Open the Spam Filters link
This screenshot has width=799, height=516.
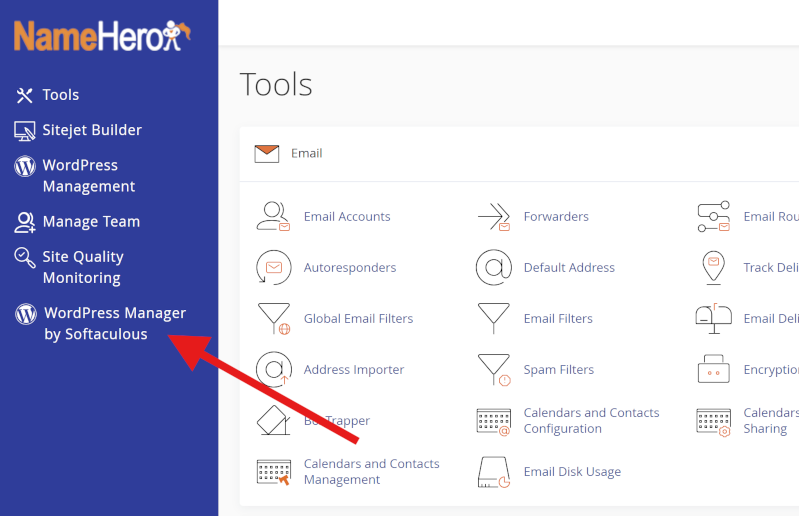(558, 369)
